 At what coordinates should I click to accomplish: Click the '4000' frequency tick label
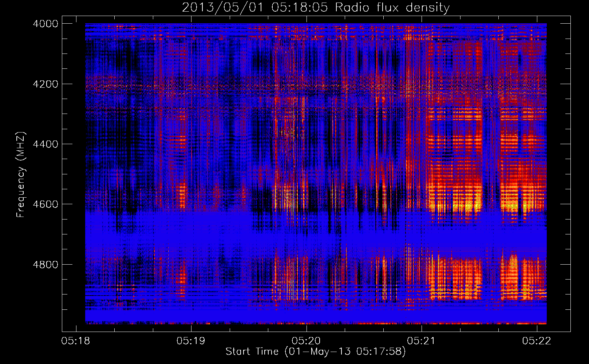point(46,24)
